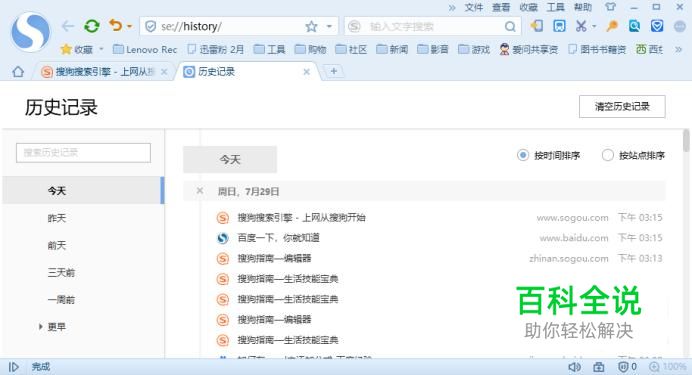Select 今天 in the history sidebar

tap(83, 191)
